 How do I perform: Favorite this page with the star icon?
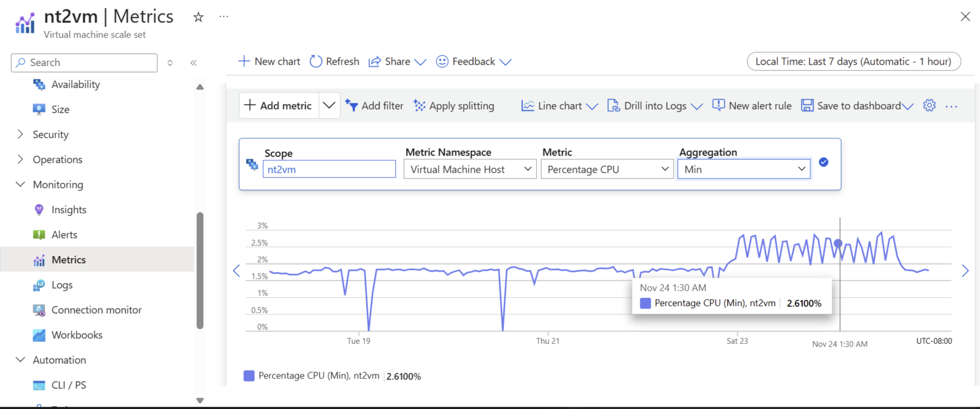[x=198, y=17]
